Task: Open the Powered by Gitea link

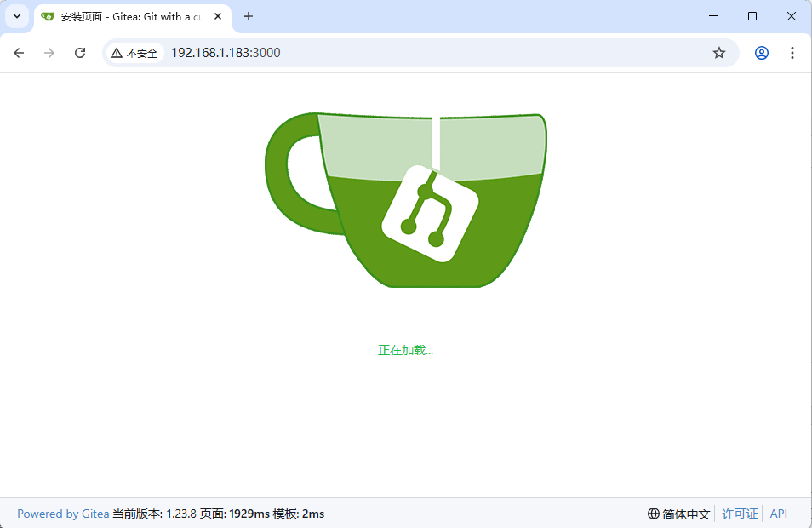Action: (63, 514)
